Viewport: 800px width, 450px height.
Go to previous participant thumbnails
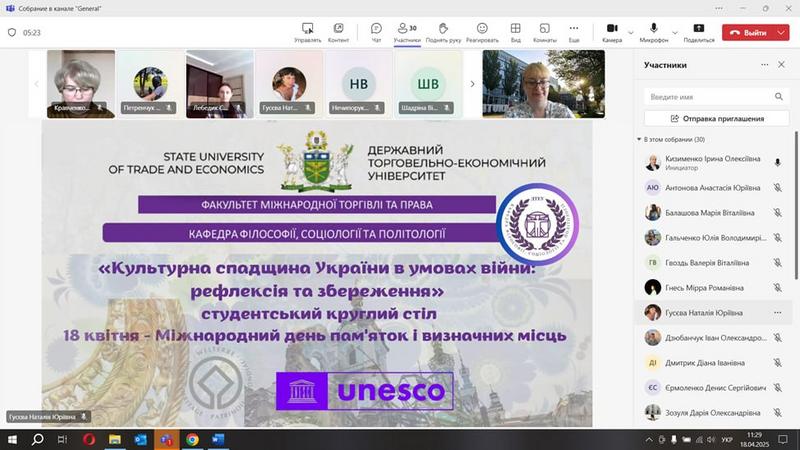(x=36, y=84)
